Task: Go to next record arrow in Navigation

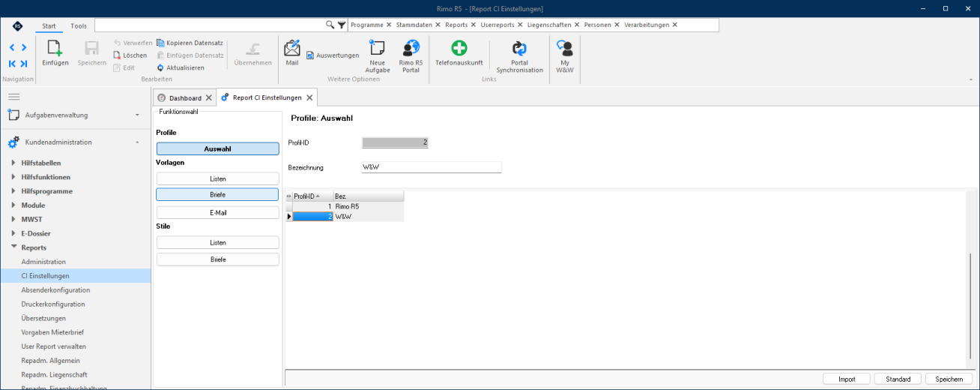Action: [24, 47]
